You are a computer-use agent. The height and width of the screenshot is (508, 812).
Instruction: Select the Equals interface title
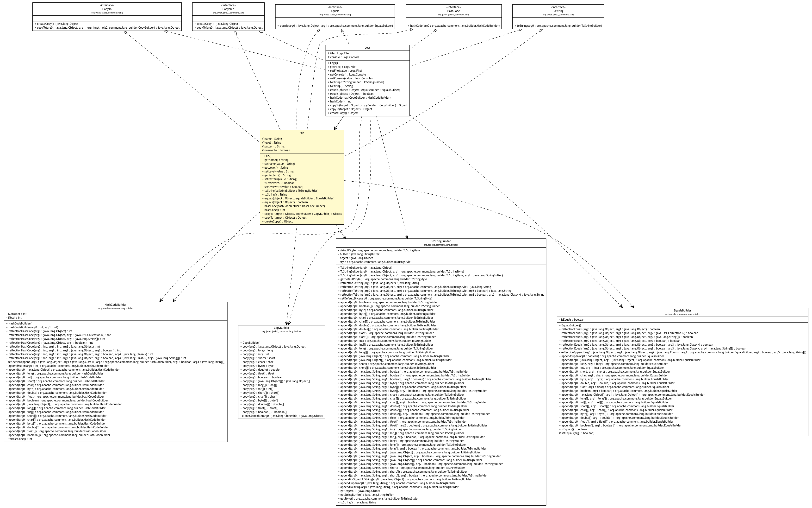335,11
